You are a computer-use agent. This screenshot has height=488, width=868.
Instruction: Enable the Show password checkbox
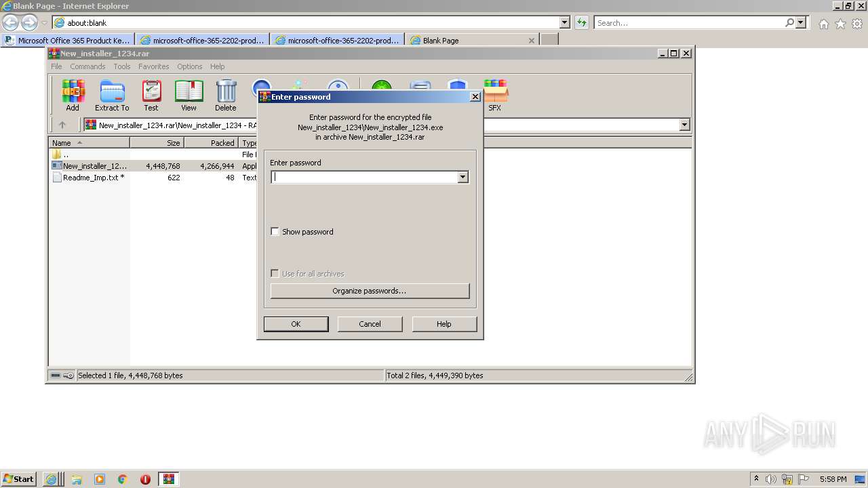tap(275, 232)
